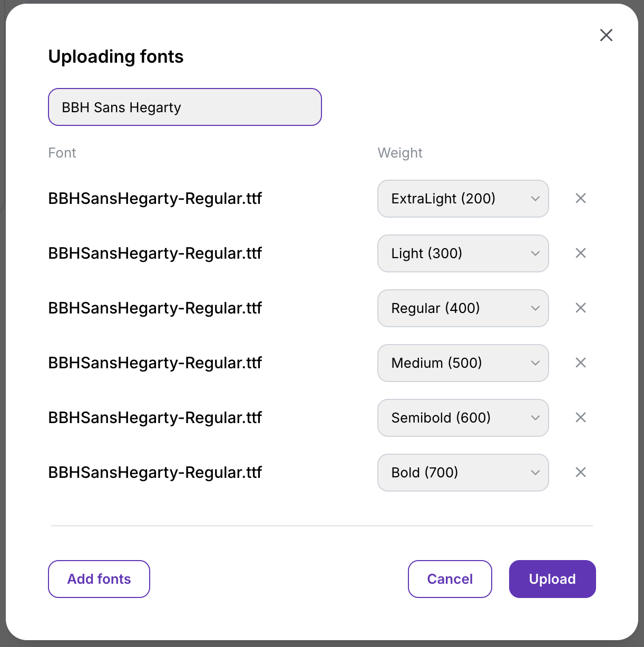Click the Font column header

coord(62,153)
